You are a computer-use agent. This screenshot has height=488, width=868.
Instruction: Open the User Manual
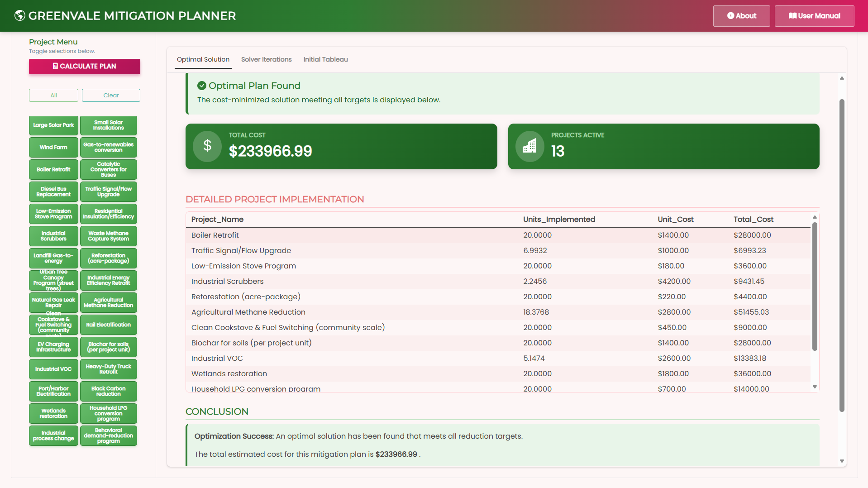click(814, 15)
